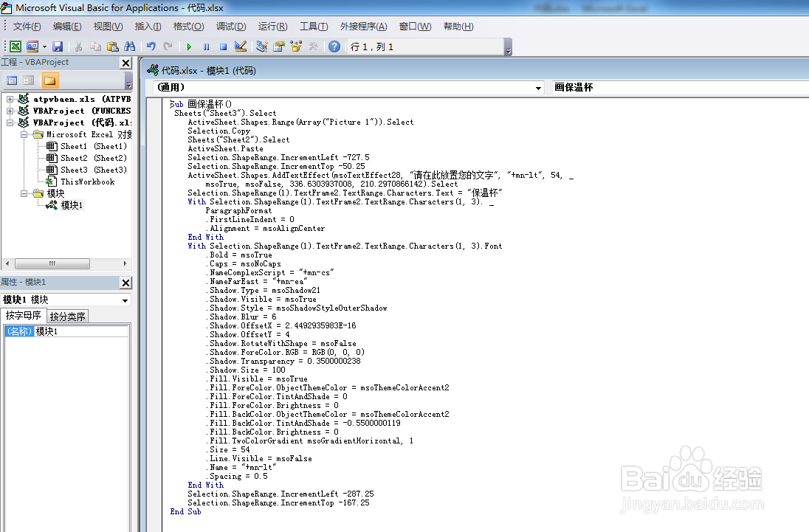
Task: Click the code line 'ActiveSheet.Paste'
Action: point(225,148)
